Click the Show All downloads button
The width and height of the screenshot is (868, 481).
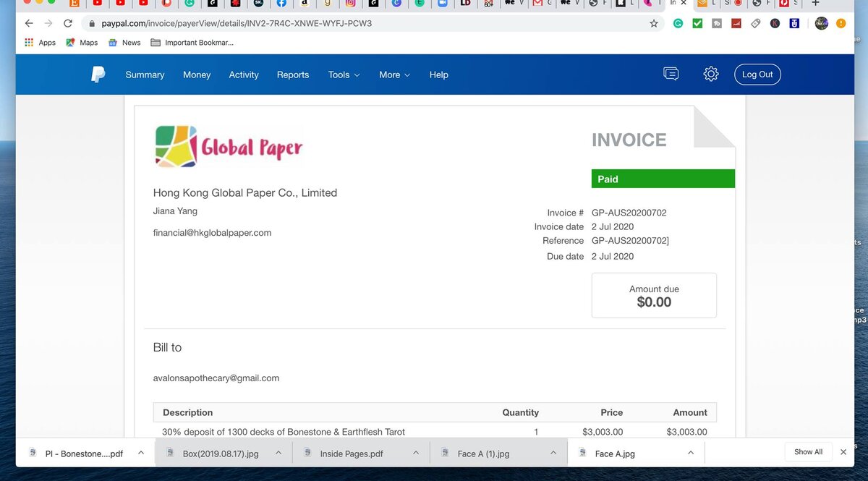coord(808,452)
